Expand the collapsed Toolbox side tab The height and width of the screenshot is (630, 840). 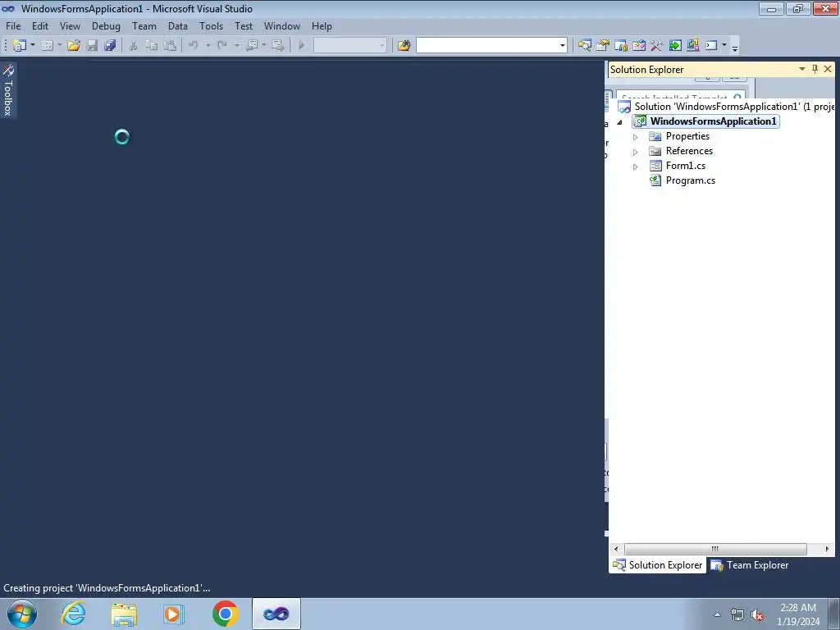tap(8, 90)
